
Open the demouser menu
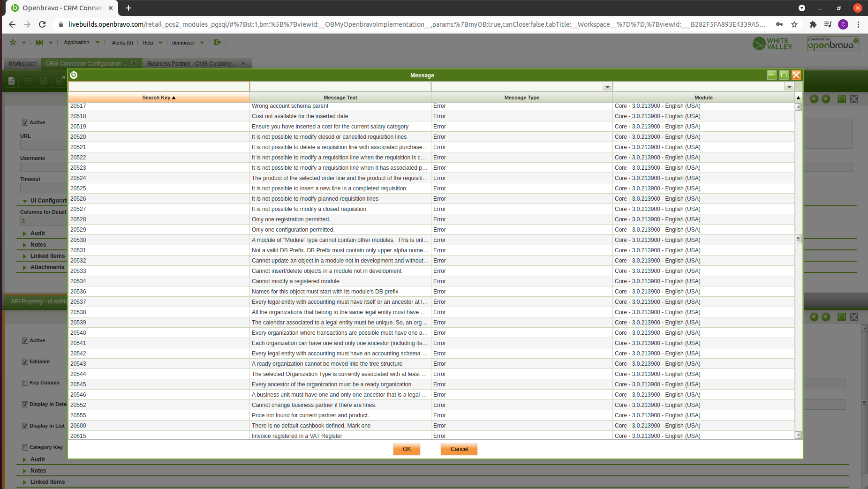tap(188, 43)
